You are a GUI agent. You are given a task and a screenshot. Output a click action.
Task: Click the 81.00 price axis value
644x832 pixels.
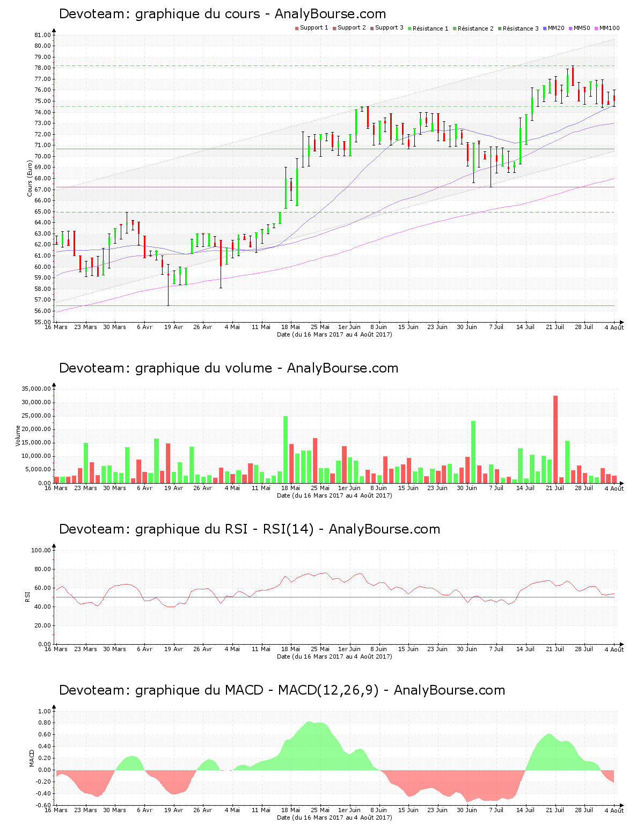pyautogui.click(x=42, y=35)
